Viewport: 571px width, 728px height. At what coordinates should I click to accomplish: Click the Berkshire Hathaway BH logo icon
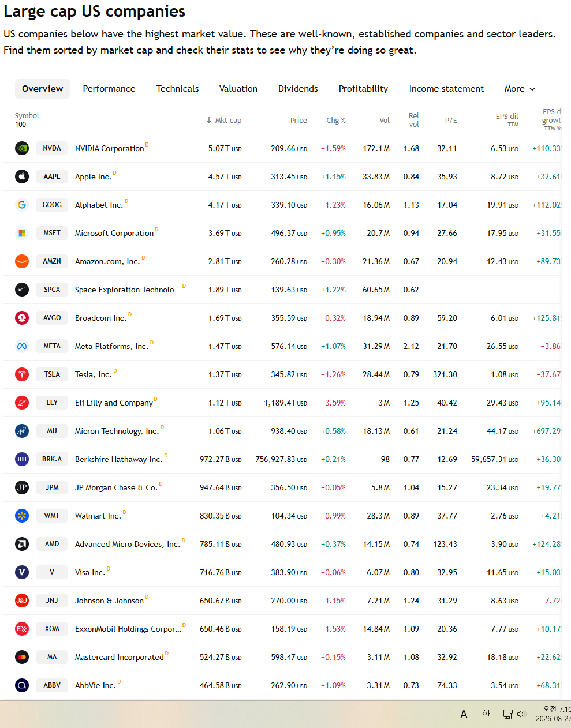[x=22, y=459]
